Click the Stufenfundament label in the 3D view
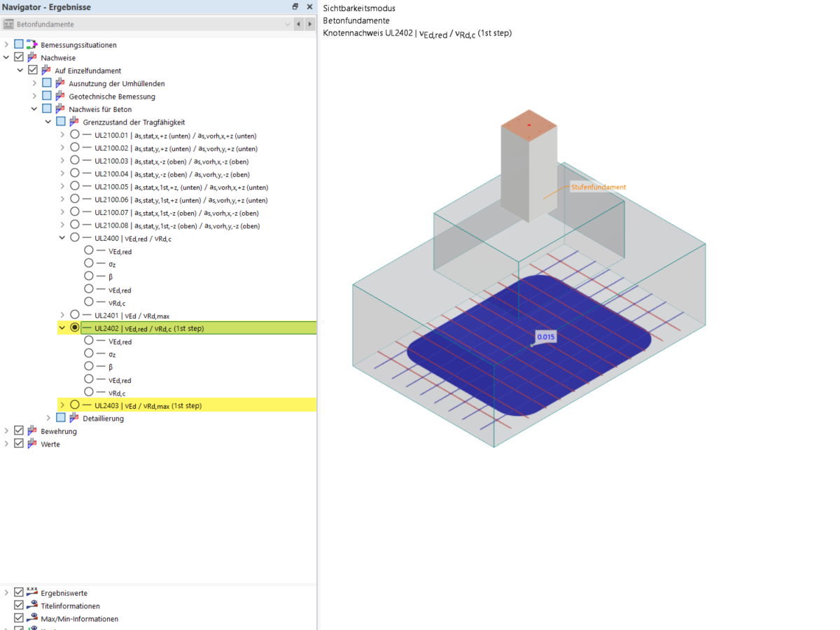This screenshot has width=840, height=630. point(597,187)
